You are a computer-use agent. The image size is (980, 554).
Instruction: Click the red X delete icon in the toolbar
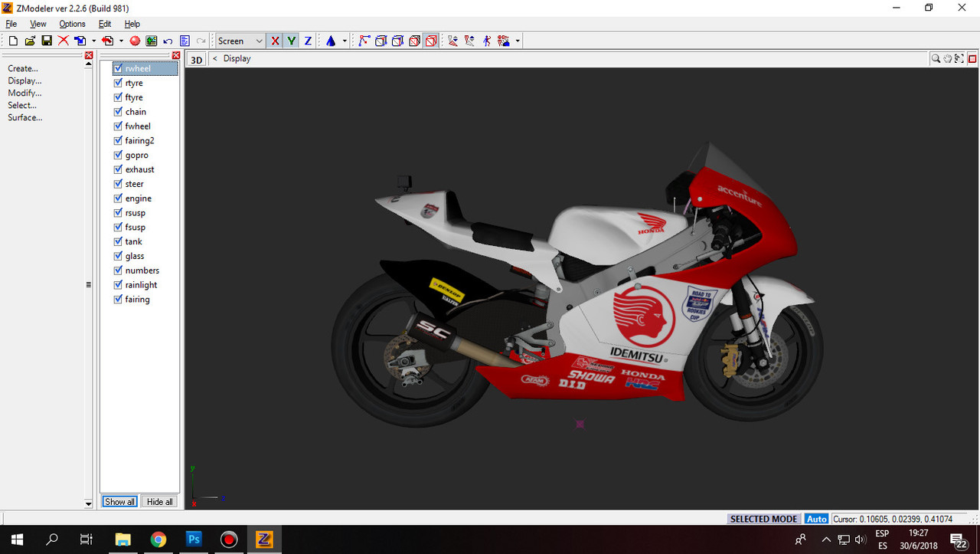64,41
